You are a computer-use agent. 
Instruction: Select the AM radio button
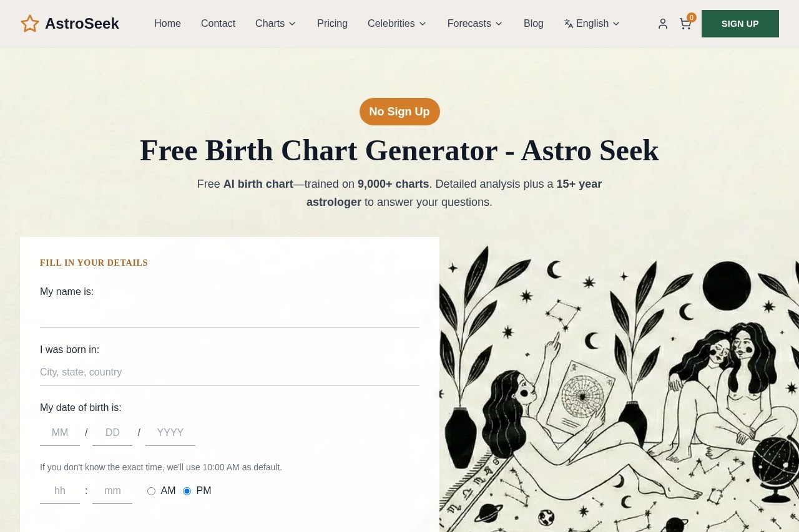point(151,491)
